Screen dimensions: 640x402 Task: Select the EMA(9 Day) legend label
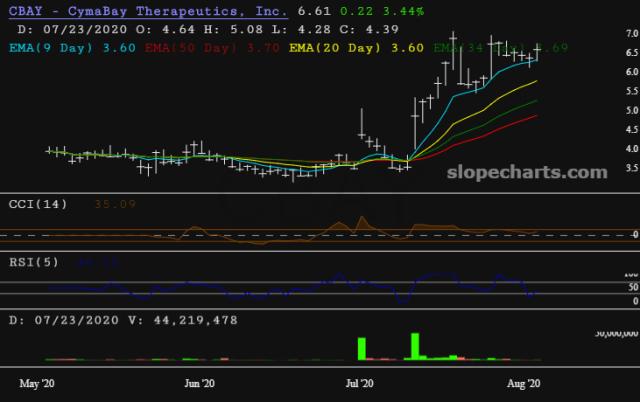click(x=60, y=47)
